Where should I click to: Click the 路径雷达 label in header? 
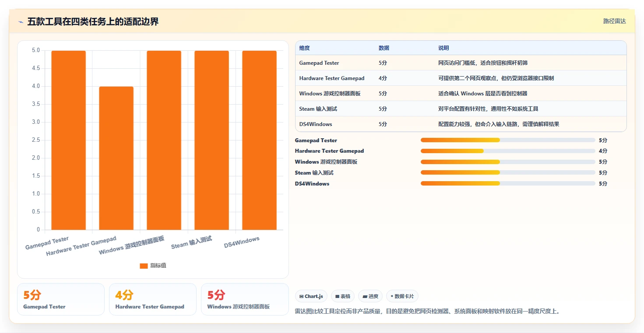pyautogui.click(x=614, y=21)
